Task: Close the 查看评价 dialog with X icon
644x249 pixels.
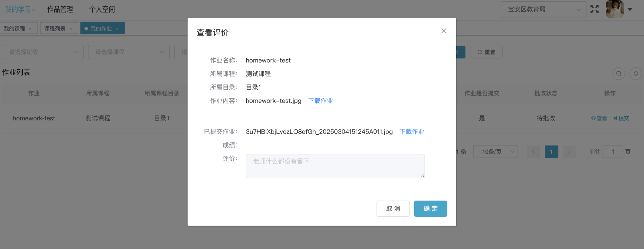Action: (443, 31)
